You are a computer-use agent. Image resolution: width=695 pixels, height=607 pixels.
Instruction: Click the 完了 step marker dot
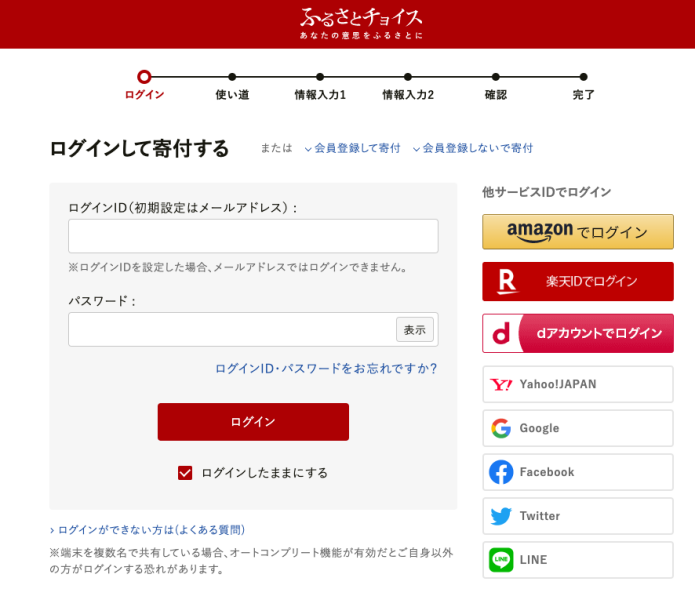coord(584,77)
